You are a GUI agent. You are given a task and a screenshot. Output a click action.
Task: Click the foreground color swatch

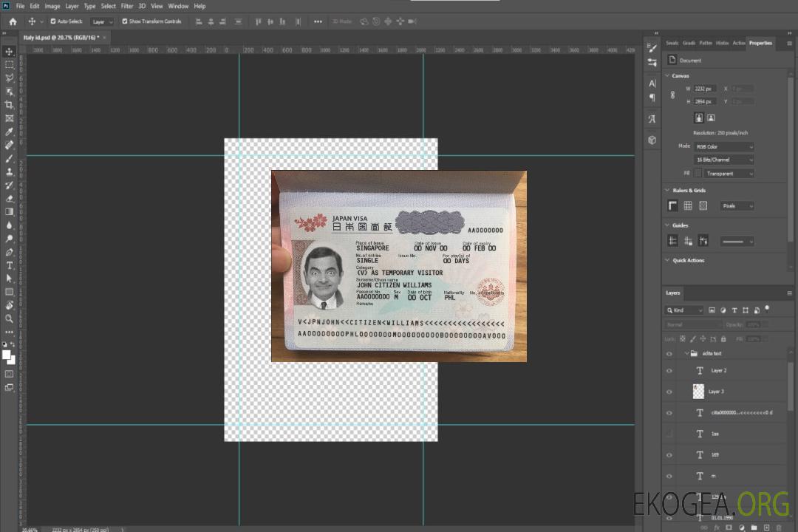[7, 355]
